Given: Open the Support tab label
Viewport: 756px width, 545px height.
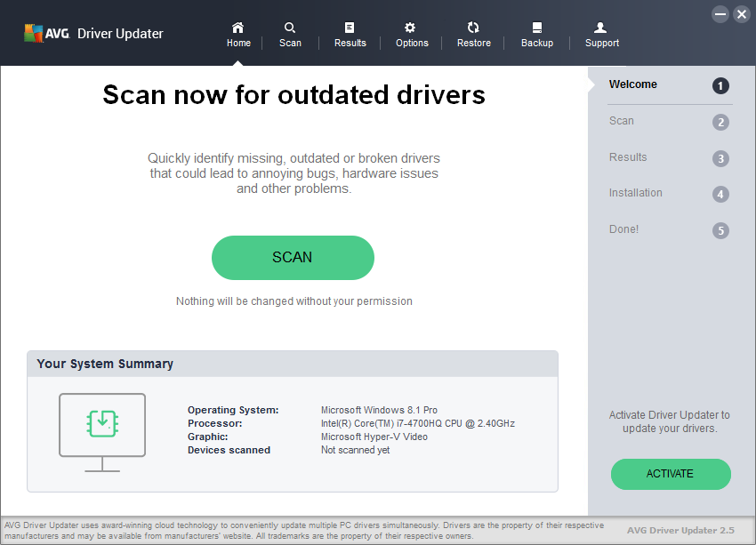Looking at the screenshot, I should pos(602,43).
